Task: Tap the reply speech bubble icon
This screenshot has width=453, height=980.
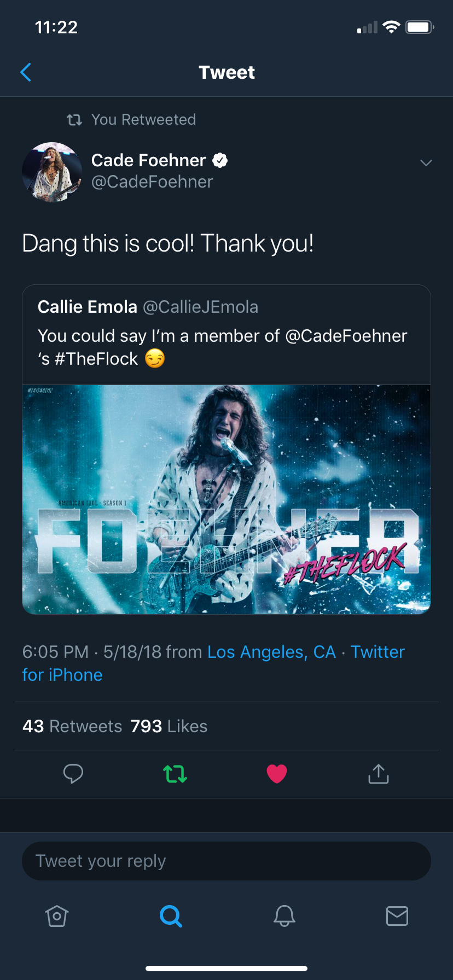Action: [73, 774]
